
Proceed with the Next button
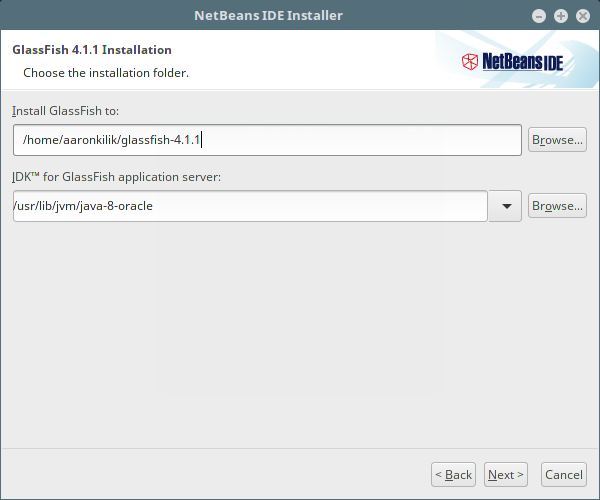(506, 475)
